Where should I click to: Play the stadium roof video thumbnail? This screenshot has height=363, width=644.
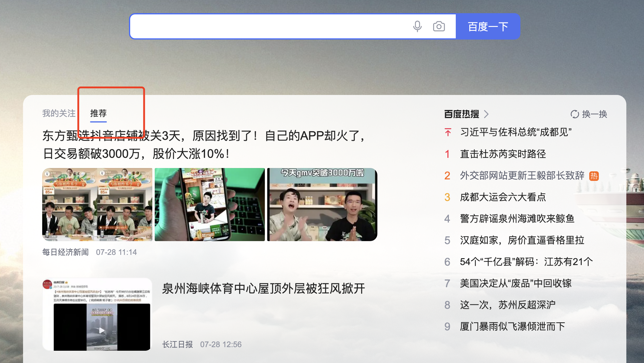(x=102, y=330)
